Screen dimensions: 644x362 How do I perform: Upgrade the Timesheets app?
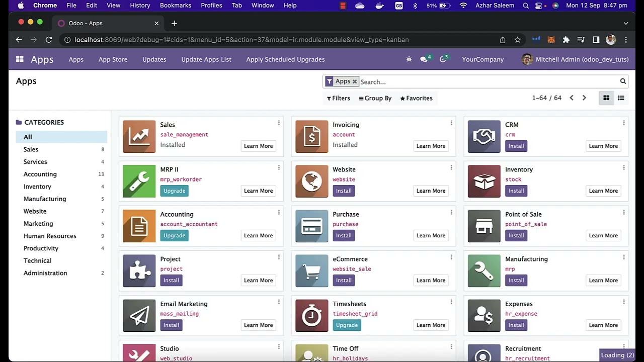pos(347,325)
